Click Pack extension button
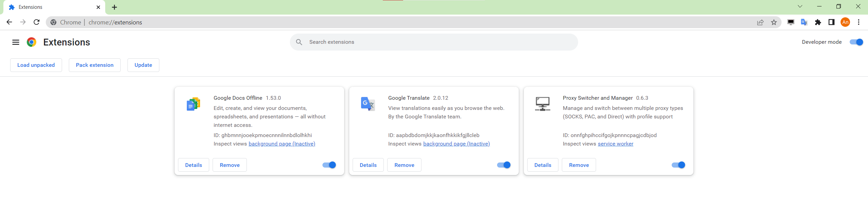This screenshot has width=868, height=211. (x=95, y=65)
